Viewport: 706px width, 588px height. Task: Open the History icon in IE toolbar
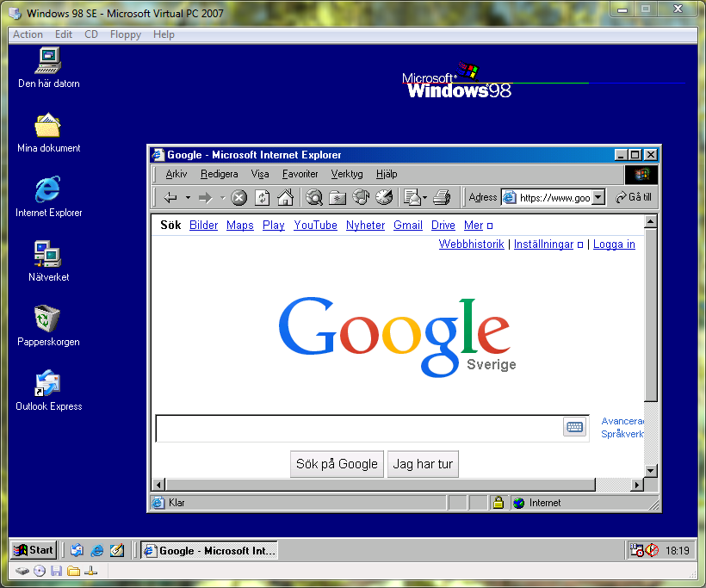tap(384, 197)
